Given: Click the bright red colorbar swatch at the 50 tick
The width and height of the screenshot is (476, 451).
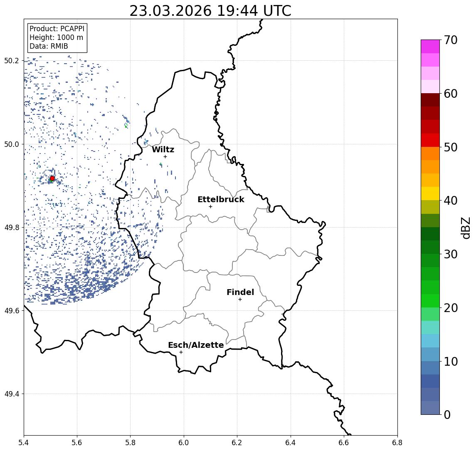Looking at the screenshot, I should pos(430,140).
